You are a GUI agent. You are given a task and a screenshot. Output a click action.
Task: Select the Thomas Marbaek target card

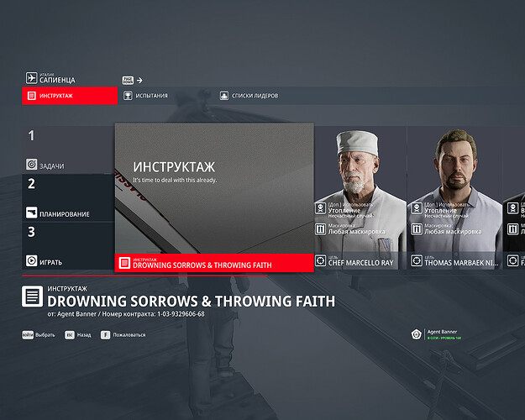tap(454, 197)
